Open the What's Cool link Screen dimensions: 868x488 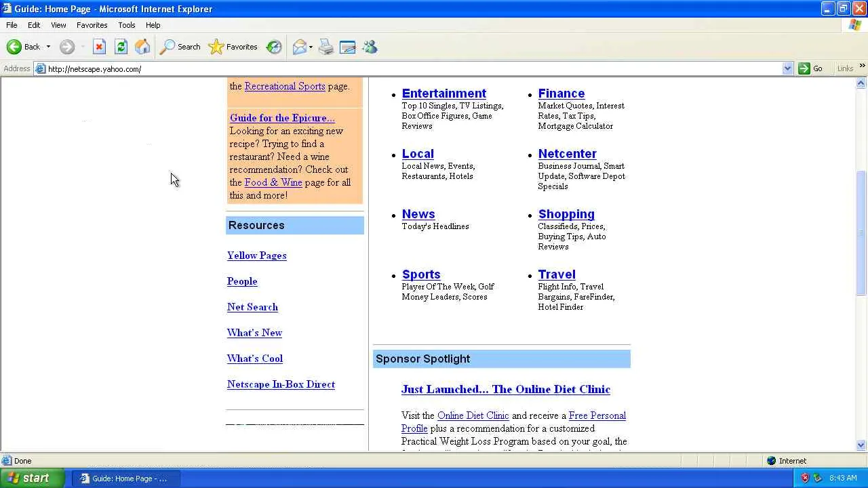[x=255, y=359]
